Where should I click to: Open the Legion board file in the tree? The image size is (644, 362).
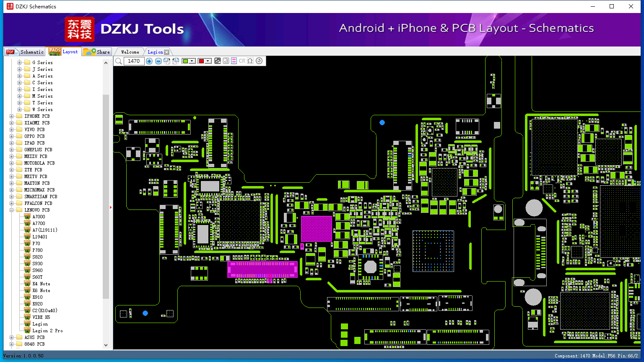click(40, 324)
